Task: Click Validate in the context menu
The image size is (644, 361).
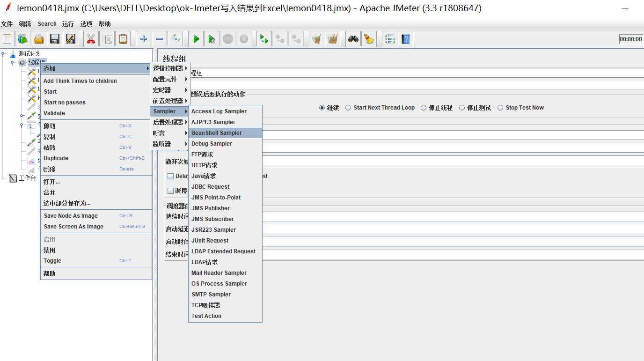Action: 96,113
